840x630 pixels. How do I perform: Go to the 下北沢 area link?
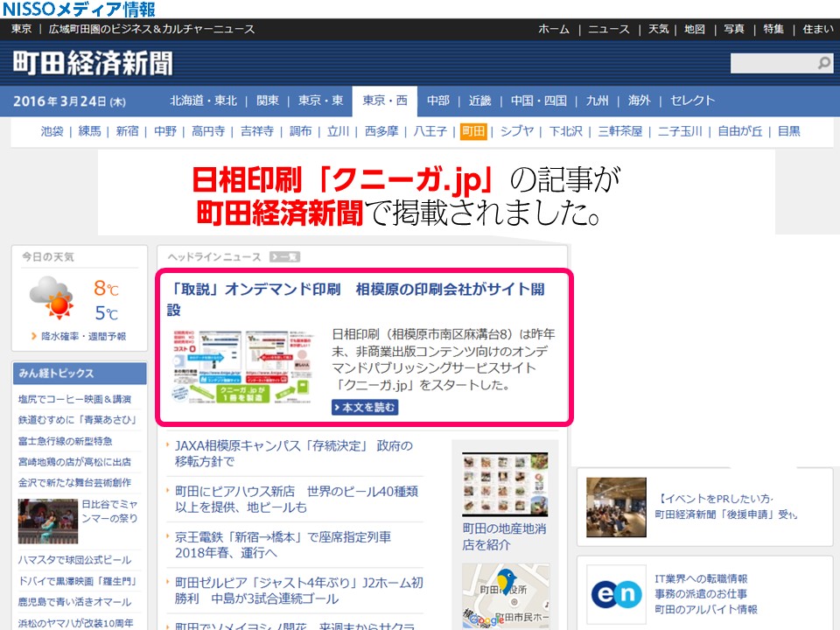(566, 131)
